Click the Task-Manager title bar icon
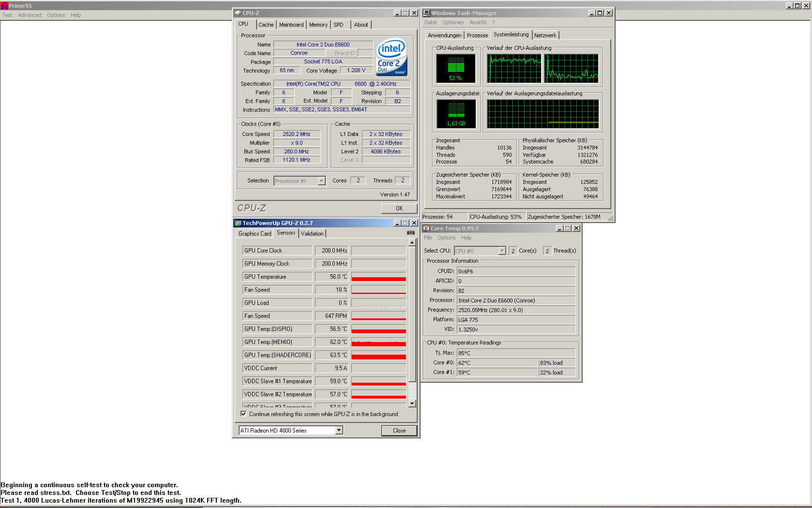Viewport: 812px width, 508px height. tap(426, 13)
